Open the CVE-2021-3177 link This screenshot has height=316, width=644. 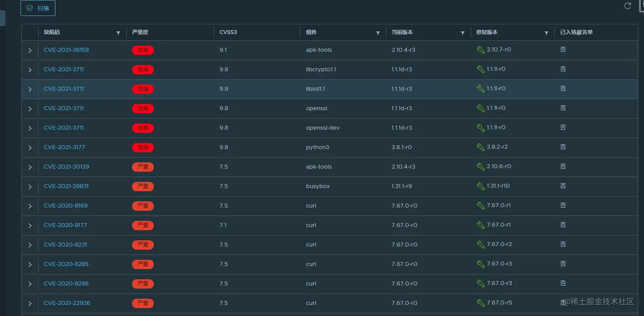[x=64, y=147]
